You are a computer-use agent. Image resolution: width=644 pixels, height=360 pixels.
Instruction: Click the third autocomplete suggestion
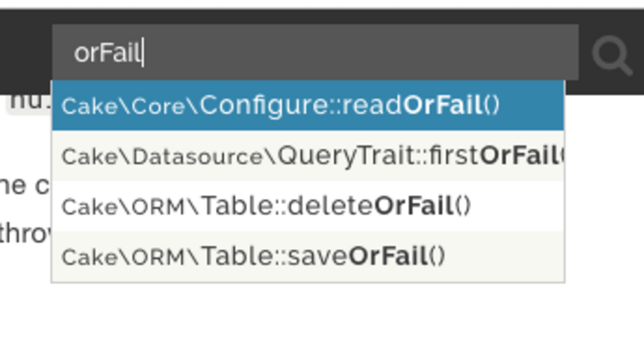tap(307, 206)
